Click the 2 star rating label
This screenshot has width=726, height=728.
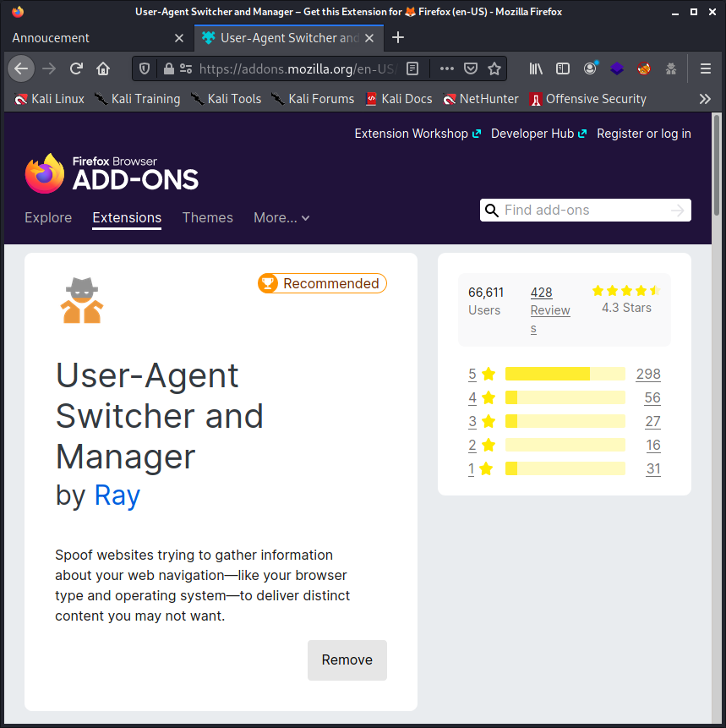[x=482, y=445]
